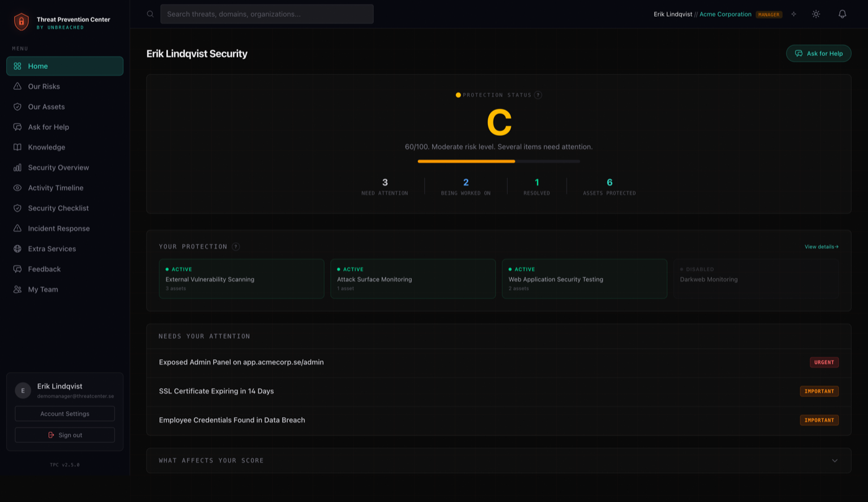Toggle light theme with the sun icon
Image resolution: width=868 pixels, height=502 pixels.
[816, 14]
